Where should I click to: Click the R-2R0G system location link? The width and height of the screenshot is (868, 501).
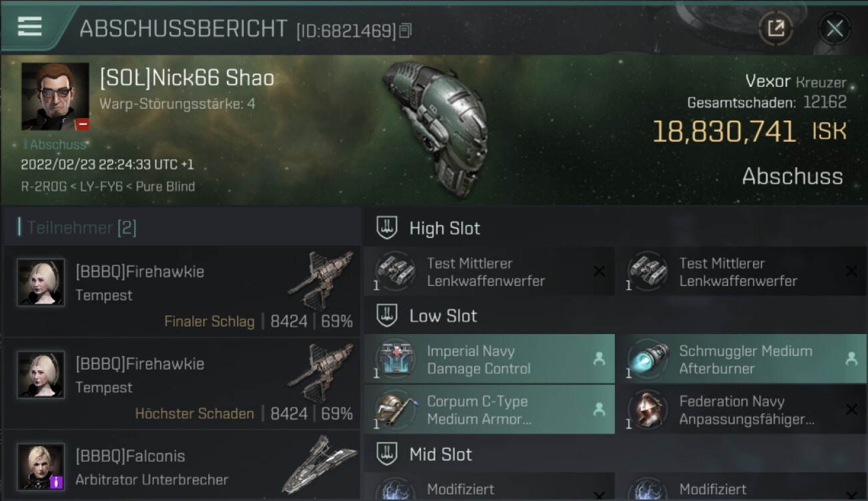point(44,186)
